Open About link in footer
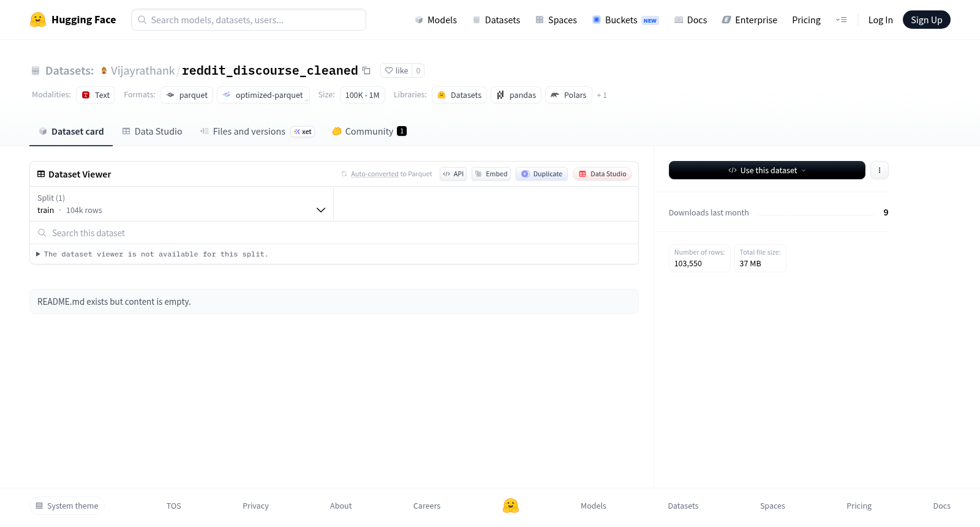This screenshot has height=527, width=980. (x=341, y=506)
